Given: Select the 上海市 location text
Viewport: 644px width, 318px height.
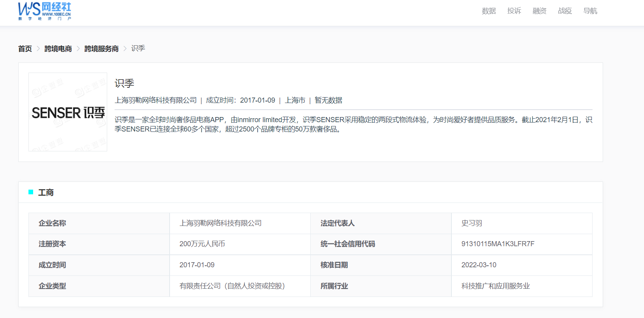Looking at the screenshot, I should click(295, 100).
